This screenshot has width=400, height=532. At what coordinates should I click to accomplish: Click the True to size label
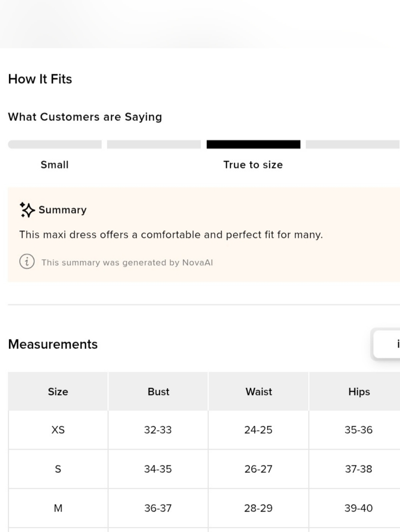point(253,165)
